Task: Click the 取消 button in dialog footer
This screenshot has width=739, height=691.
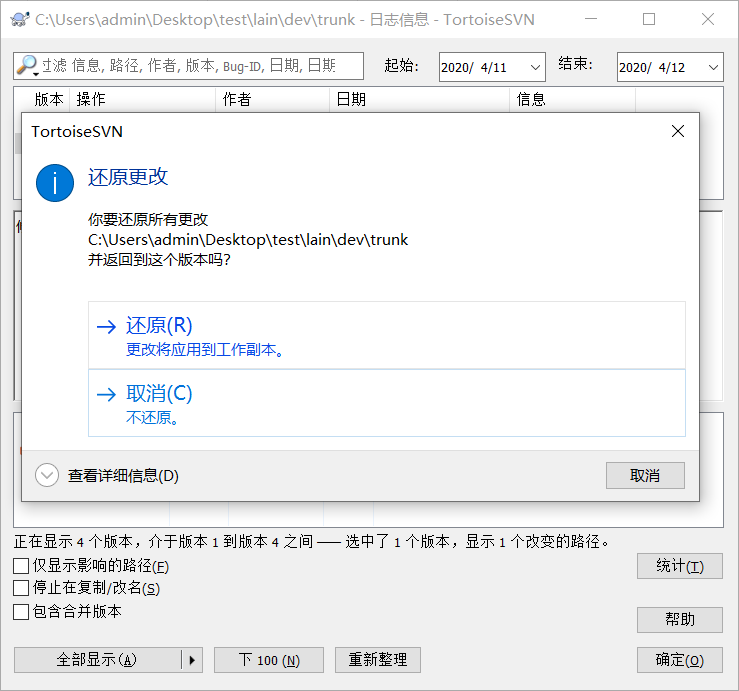Action: tap(645, 475)
